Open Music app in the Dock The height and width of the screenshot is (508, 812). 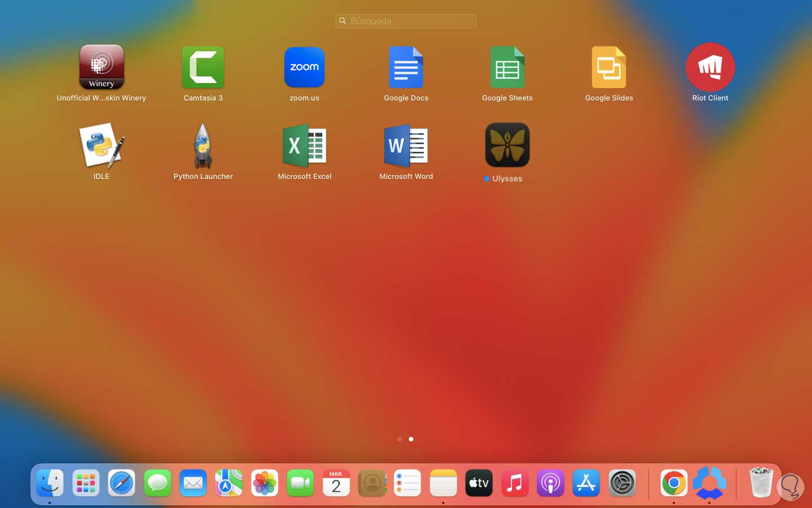[515, 483]
